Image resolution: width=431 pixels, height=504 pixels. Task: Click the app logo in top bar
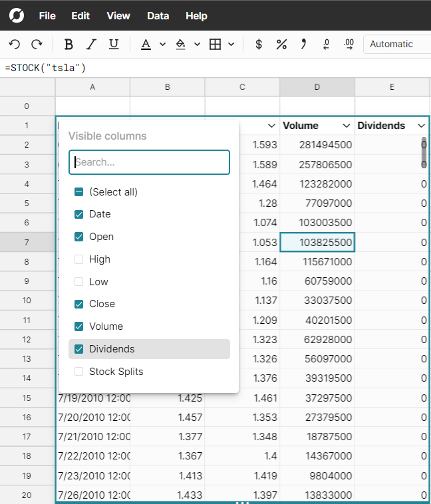click(x=17, y=16)
